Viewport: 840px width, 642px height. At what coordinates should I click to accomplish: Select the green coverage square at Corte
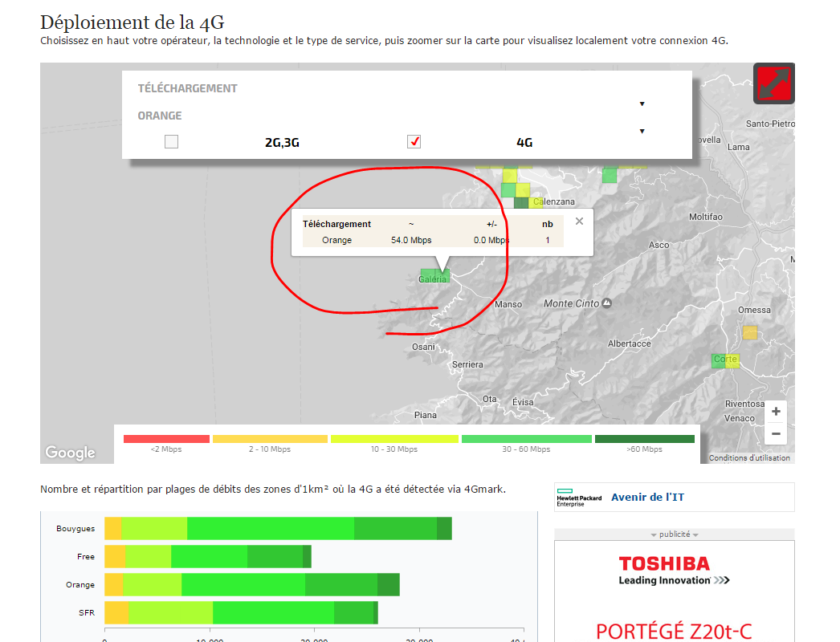718,361
